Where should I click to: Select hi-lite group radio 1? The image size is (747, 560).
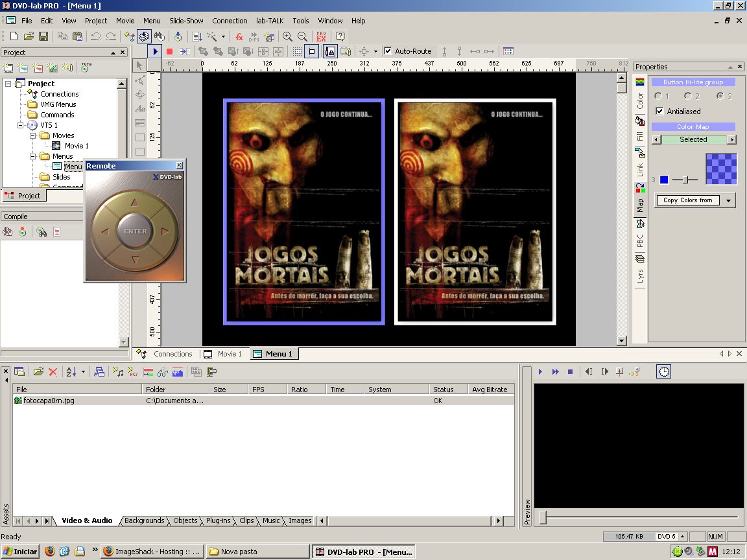click(x=658, y=96)
